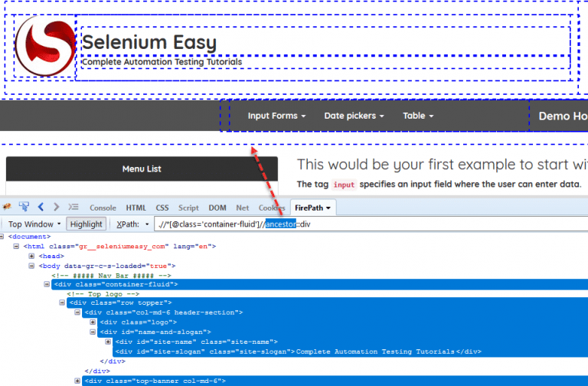Expand the top-banner col-md-6 node
This screenshot has height=386, width=588.
coord(77,381)
